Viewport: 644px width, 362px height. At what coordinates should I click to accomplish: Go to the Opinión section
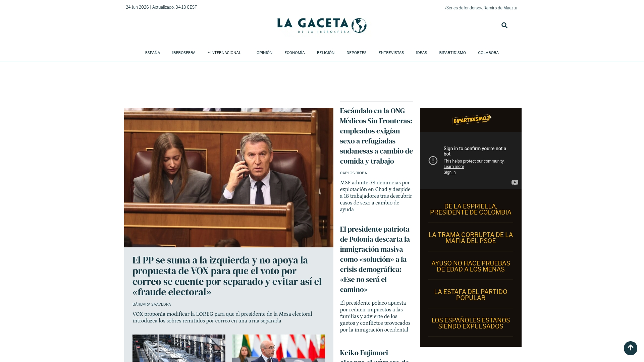pos(264,53)
